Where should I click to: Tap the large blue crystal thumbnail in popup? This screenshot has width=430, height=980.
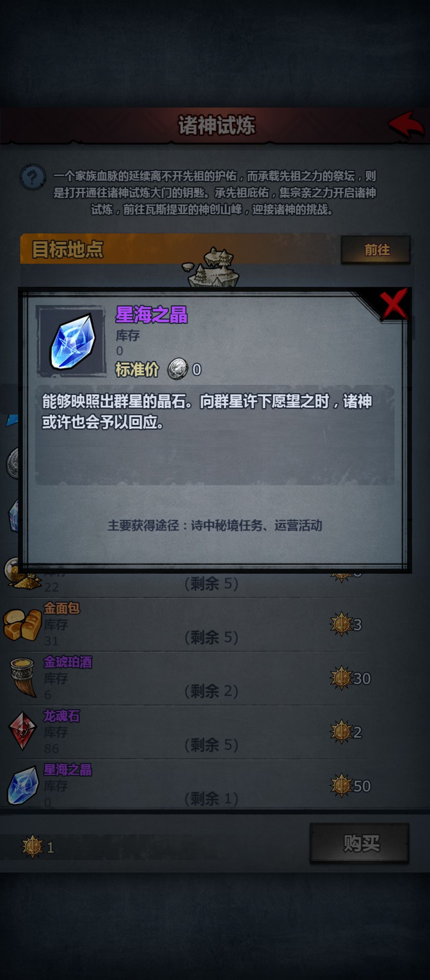(x=72, y=341)
